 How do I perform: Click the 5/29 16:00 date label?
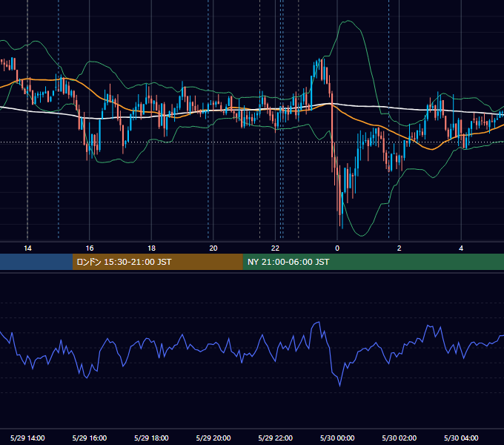click(x=90, y=438)
